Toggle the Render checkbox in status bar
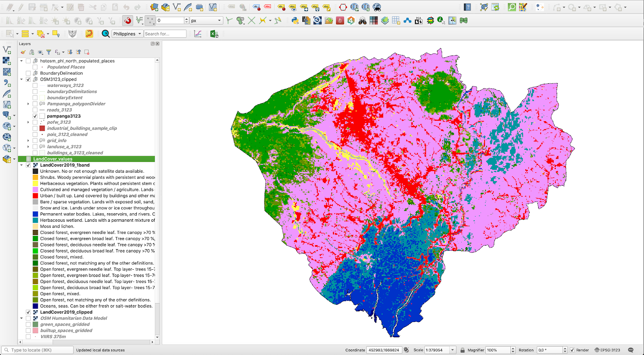644x355 pixels. pyautogui.click(x=572, y=350)
